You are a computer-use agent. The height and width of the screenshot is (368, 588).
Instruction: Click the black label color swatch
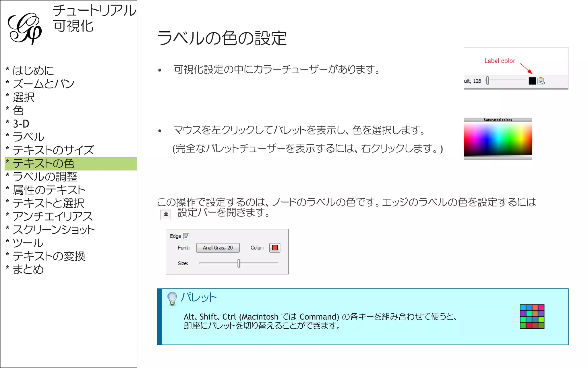532,81
